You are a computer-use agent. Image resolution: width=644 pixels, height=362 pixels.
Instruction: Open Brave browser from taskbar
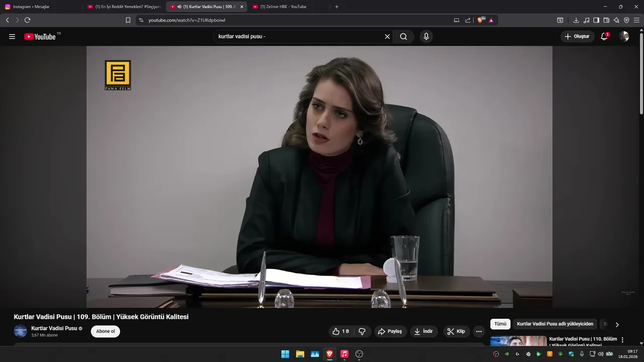click(x=330, y=354)
